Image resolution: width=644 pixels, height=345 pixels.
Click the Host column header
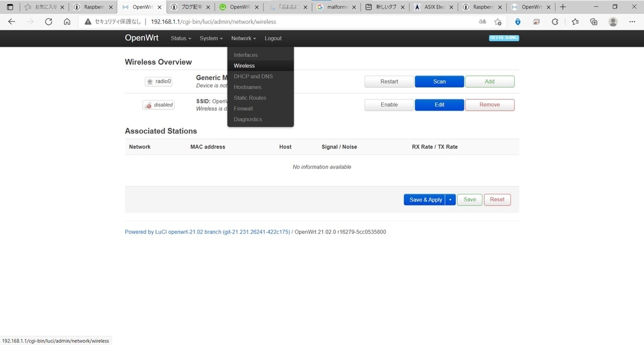pos(286,146)
